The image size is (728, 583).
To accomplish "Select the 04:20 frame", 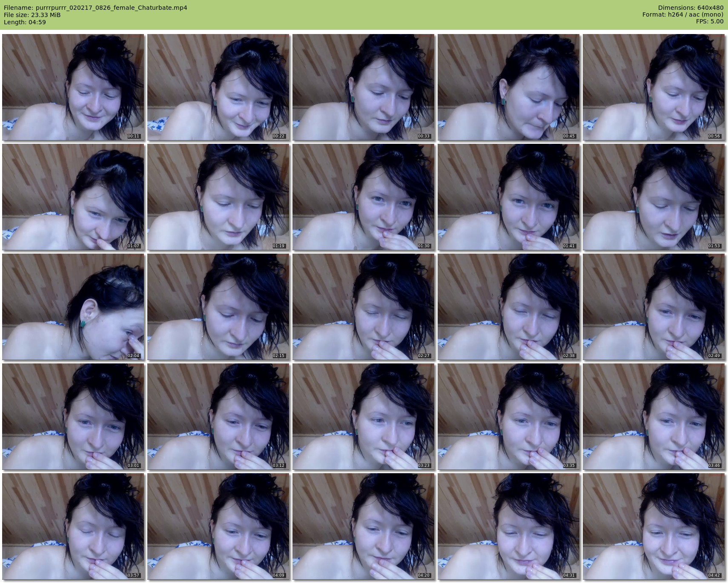I will (x=364, y=526).
